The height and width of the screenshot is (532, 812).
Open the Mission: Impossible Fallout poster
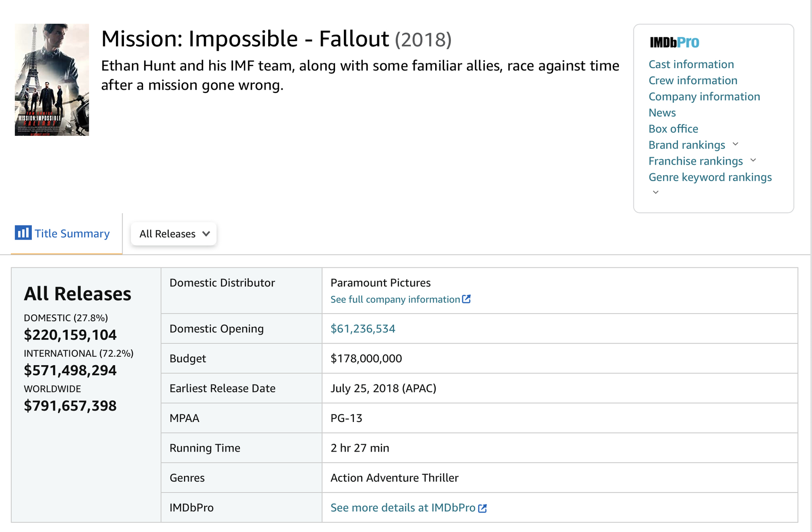point(52,80)
